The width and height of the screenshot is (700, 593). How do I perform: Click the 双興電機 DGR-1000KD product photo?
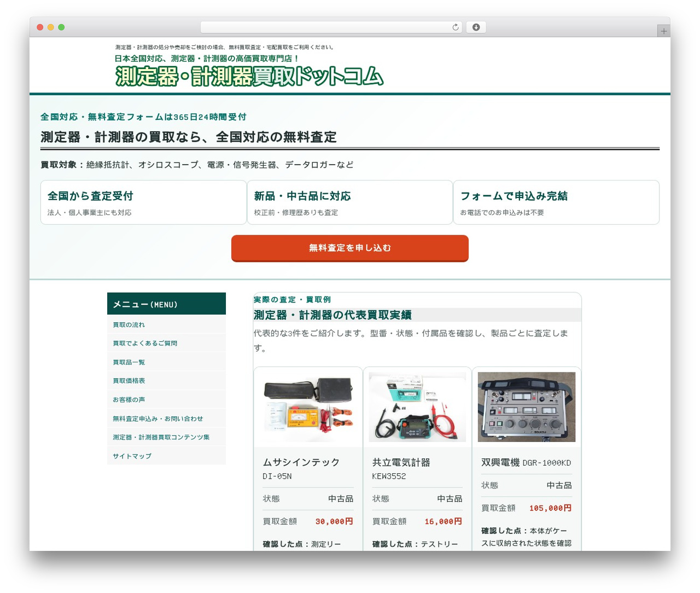[527, 407]
